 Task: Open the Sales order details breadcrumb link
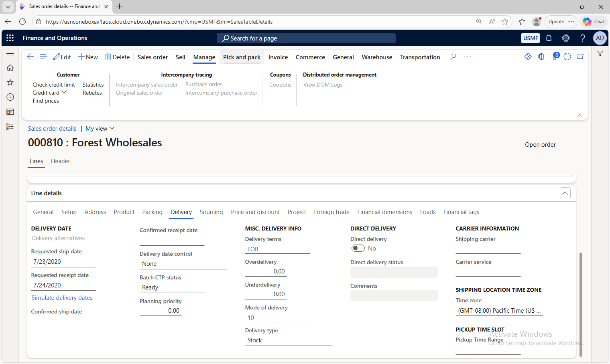pyautogui.click(x=52, y=129)
